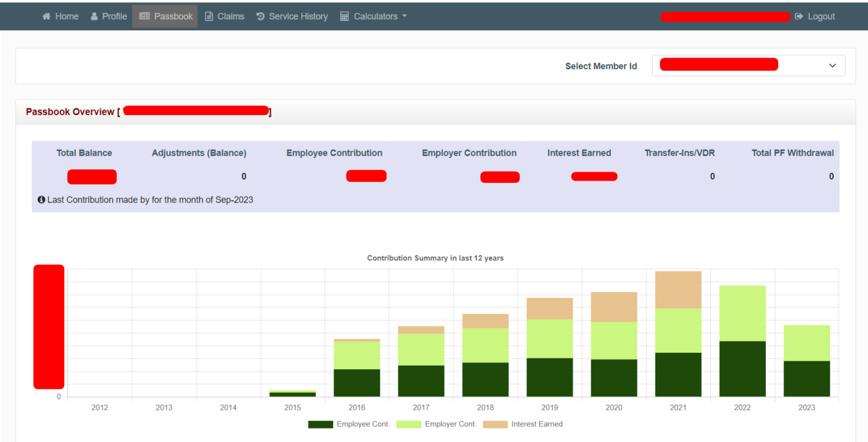The height and width of the screenshot is (442, 868).
Task: Toggle Interest Earned series in chart legend
Action: (537, 424)
